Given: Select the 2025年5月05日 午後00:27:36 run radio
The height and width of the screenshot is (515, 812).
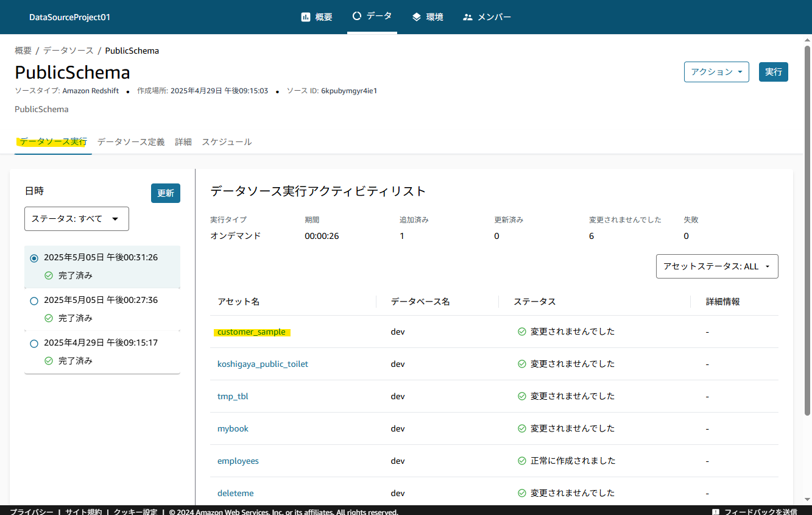Looking at the screenshot, I should pos(34,300).
